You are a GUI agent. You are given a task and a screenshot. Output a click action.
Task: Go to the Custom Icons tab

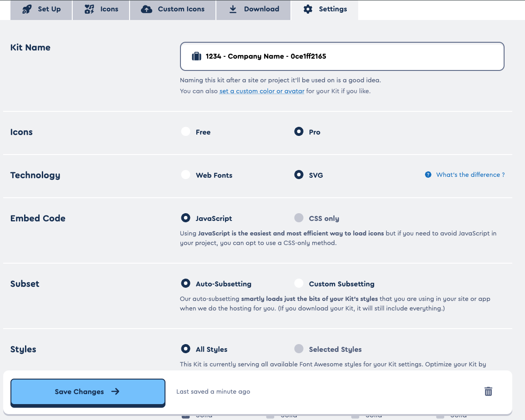click(173, 10)
